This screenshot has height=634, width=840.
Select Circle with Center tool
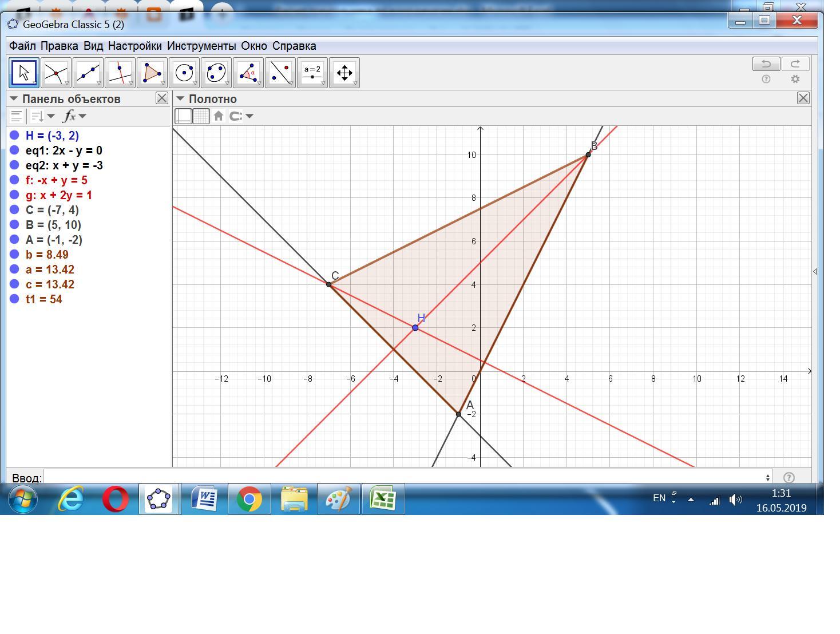tap(184, 73)
